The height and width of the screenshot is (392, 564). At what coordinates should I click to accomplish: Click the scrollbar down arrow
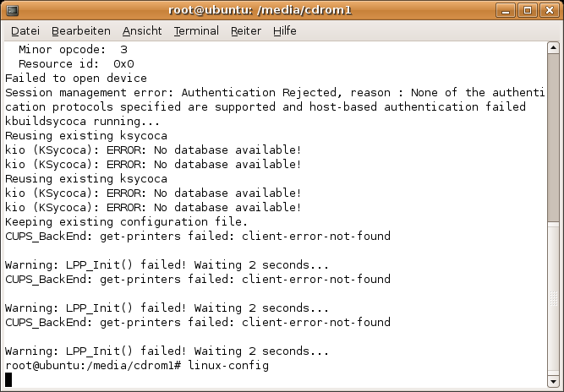point(553,382)
